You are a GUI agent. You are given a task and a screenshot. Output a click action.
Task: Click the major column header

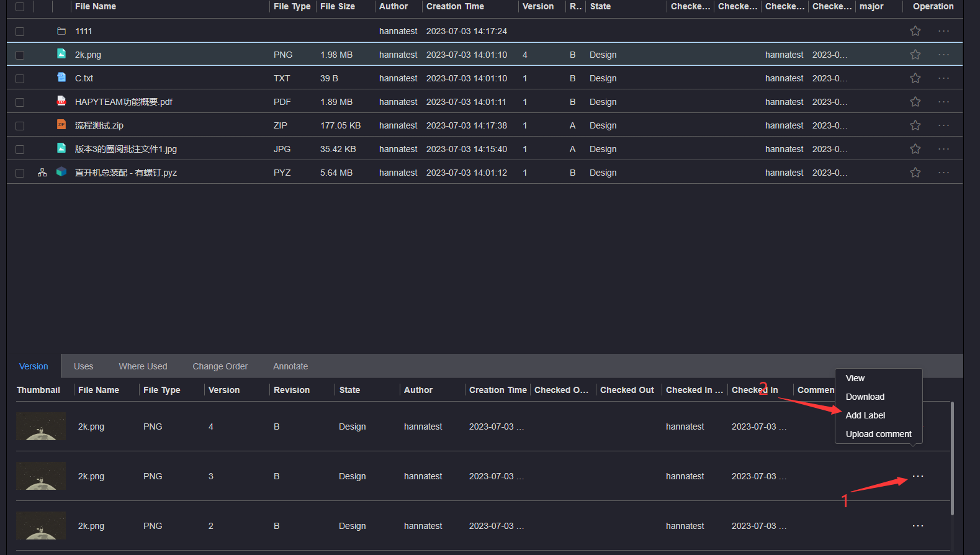point(871,6)
